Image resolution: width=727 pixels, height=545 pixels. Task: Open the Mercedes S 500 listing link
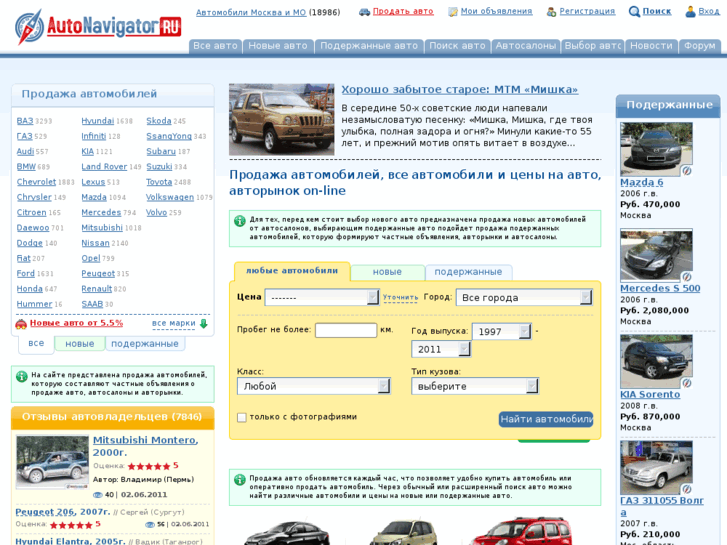(660, 289)
